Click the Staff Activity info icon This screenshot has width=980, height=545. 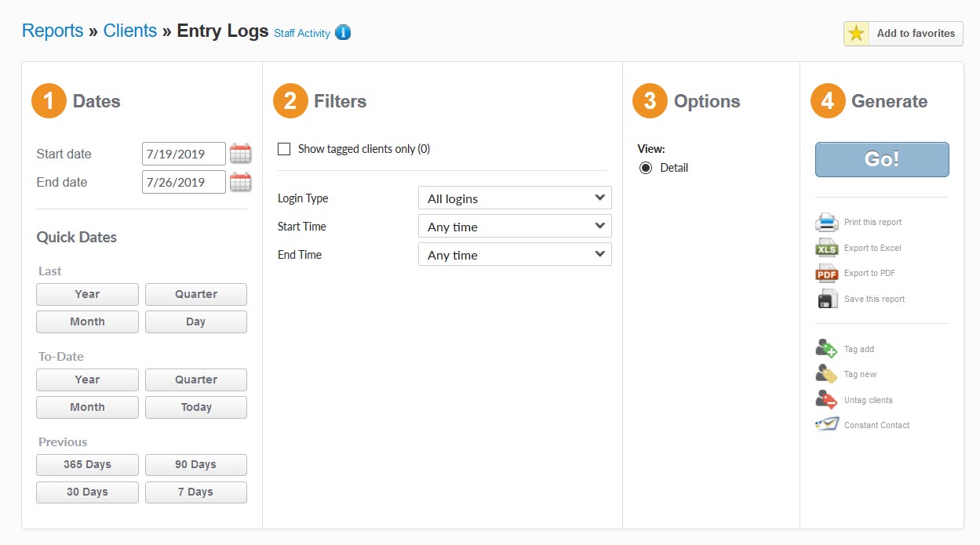pyautogui.click(x=343, y=33)
